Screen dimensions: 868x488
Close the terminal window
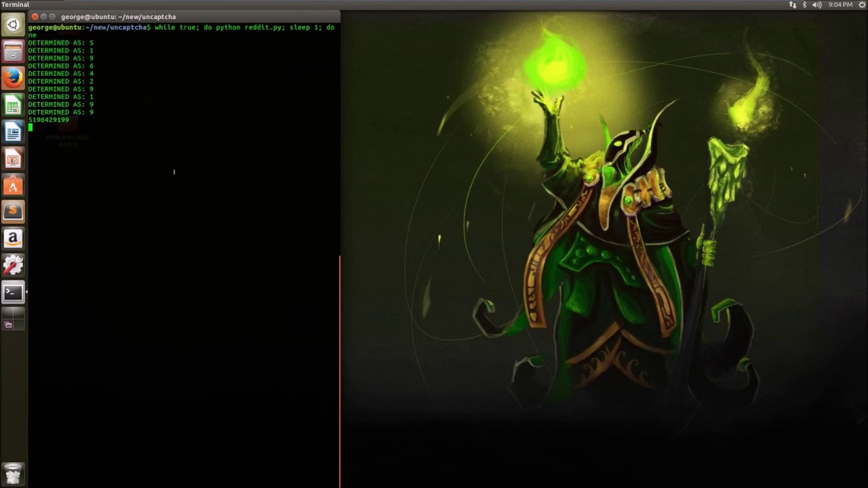pyautogui.click(x=35, y=16)
